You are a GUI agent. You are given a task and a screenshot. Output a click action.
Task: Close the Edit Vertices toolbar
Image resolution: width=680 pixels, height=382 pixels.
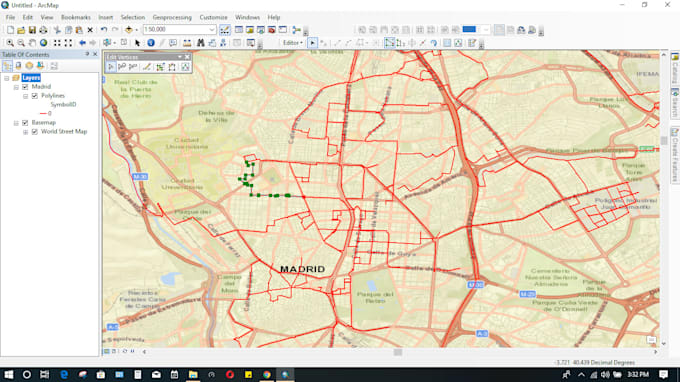pyautogui.click(x=187, y=57)
